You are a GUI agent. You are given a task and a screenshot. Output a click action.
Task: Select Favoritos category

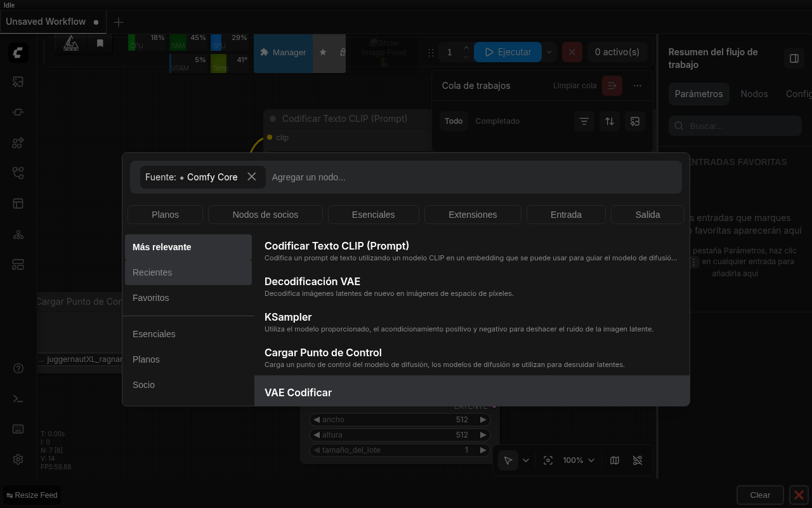click(188, 298)
